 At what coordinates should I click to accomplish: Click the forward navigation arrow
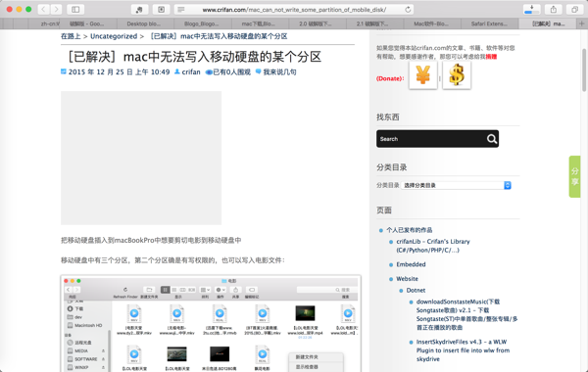coord(56,10)
